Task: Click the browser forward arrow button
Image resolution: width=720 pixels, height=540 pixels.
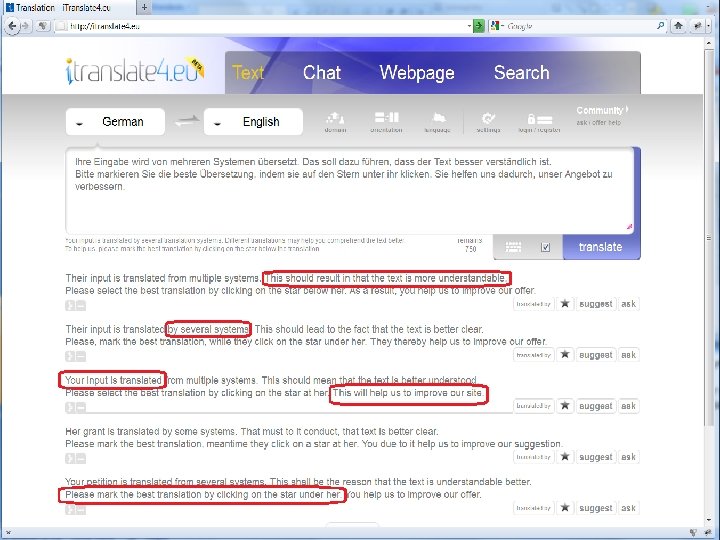Action: (25, 26)
